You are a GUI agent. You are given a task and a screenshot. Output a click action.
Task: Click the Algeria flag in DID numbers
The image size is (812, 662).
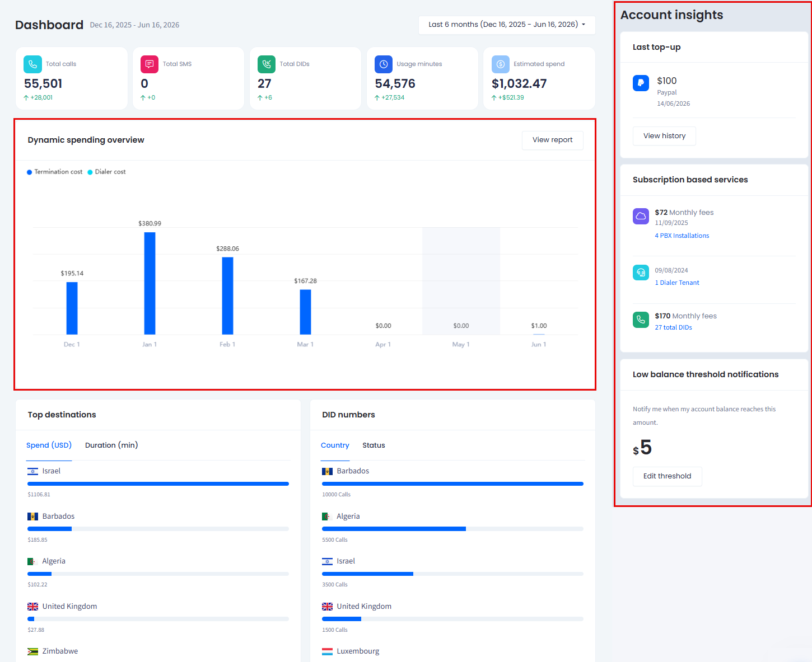pos(328,517)
